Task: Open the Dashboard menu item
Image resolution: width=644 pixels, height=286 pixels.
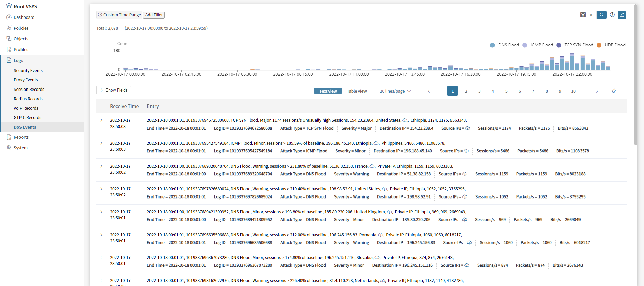Action: coord(24,17)
